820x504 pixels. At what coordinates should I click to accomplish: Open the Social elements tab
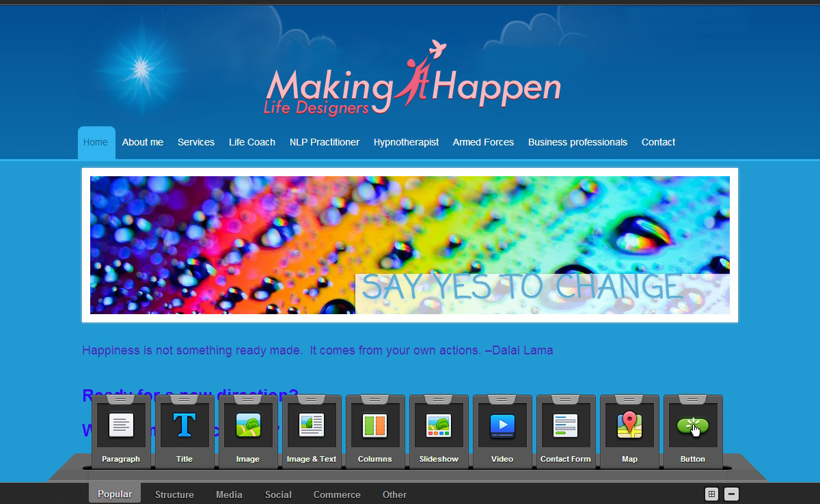point(278,494)
